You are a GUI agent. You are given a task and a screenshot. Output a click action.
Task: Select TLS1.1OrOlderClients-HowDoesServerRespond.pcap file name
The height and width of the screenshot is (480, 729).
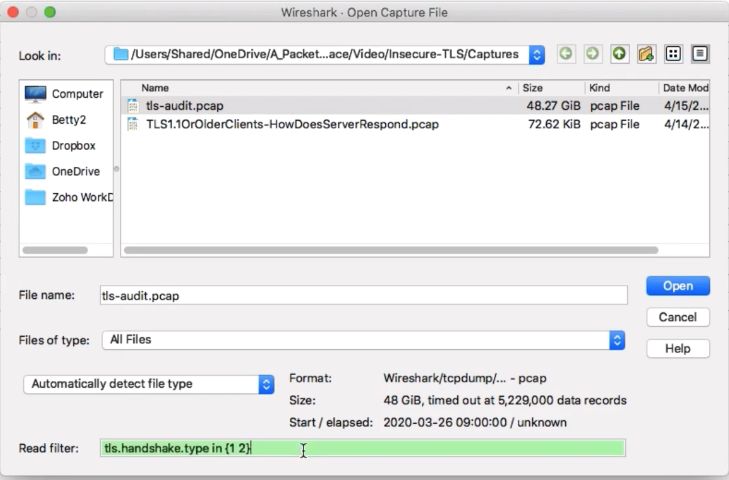pos(292,125)
